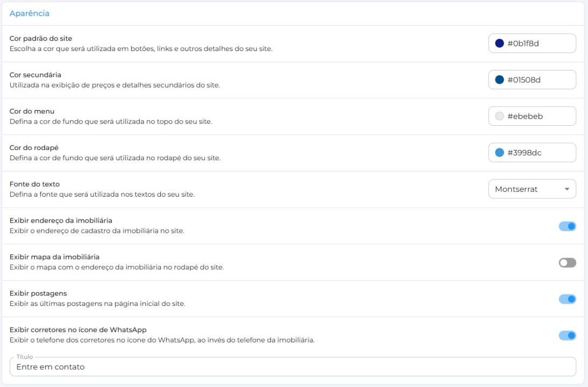Click the dark blue site default color swatch
The width and height of the screenshot is (588, 387).
[x=499, y=44]
